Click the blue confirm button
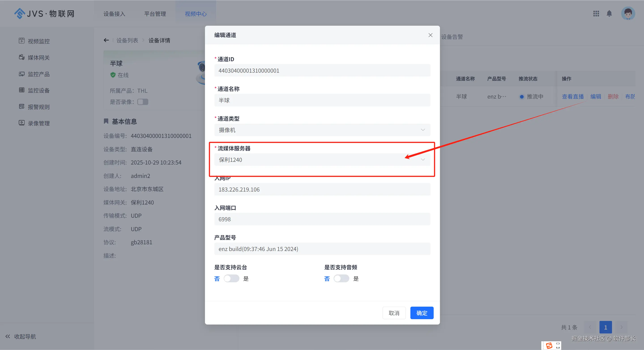This screenshot has height=350, width=644. 422,313
